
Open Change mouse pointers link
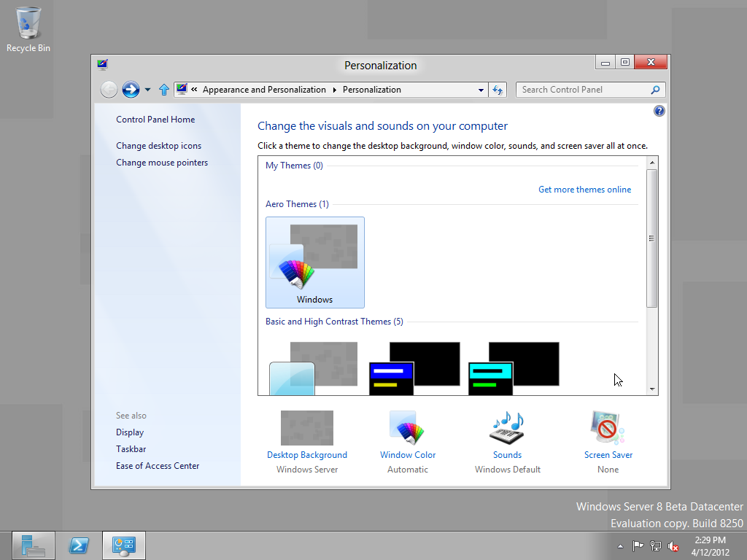162,163
